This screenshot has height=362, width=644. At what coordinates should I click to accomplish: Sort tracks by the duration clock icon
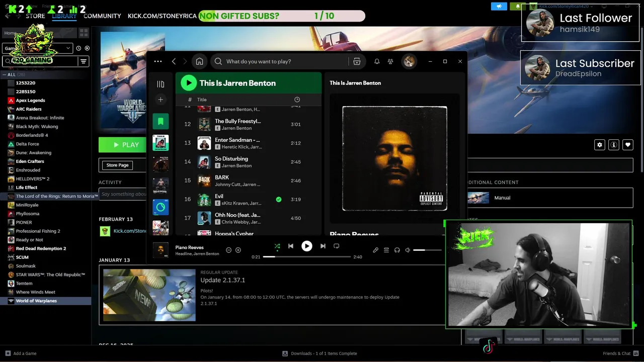[297, 100]
